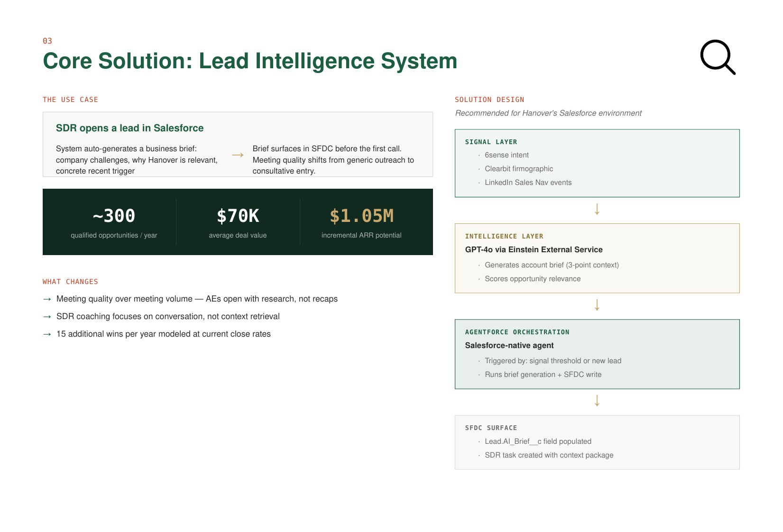Click the slide number '03' label
Viewport: 783px width, 532px height.
47,41
